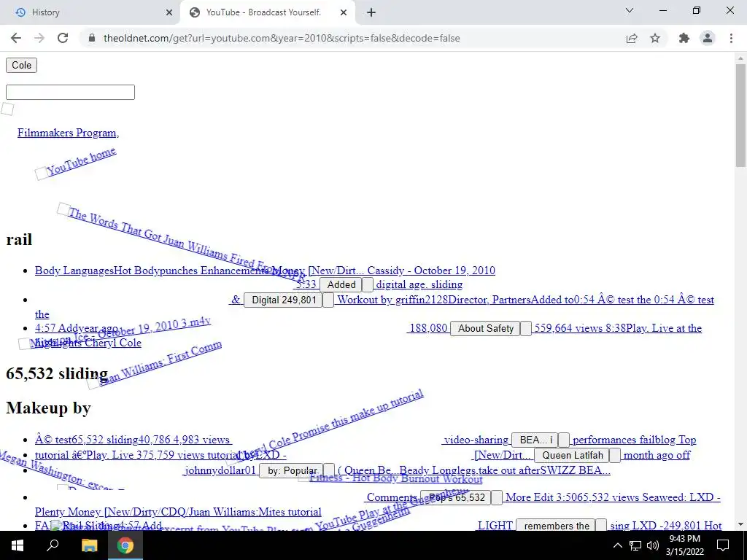Open the network status tray icon

pos(635,545)
